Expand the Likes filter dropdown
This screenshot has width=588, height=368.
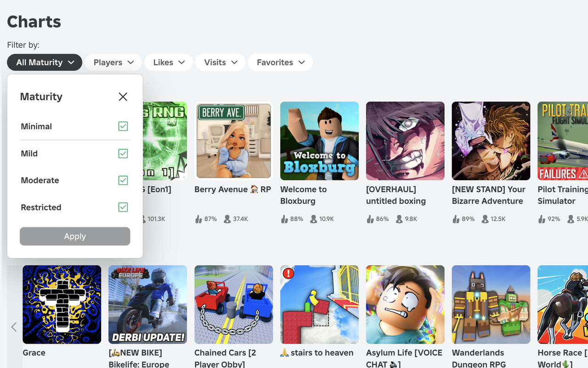pyautogui.click(x=169, y=63)
